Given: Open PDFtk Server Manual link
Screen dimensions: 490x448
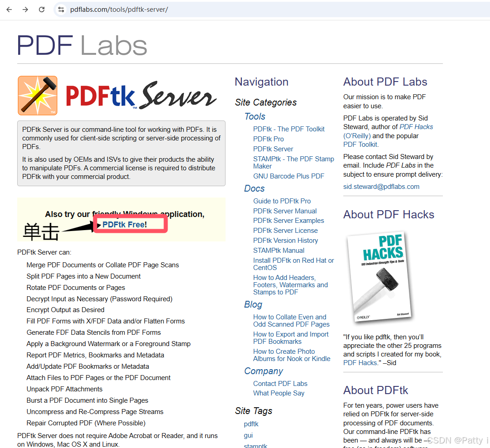Looking at the screenshot, I should [x=285, y=211].
